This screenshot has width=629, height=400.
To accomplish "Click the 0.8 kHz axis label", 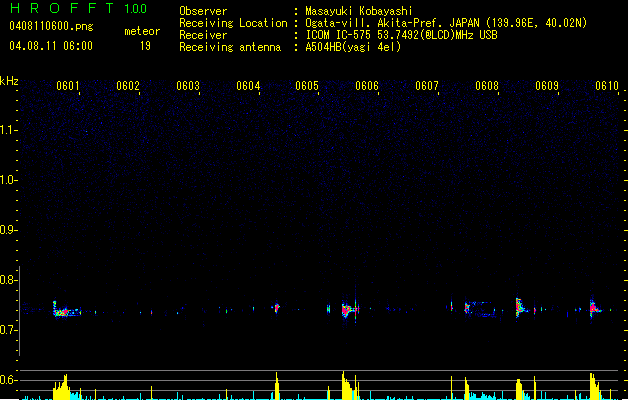I will click(x=8, y=280).
